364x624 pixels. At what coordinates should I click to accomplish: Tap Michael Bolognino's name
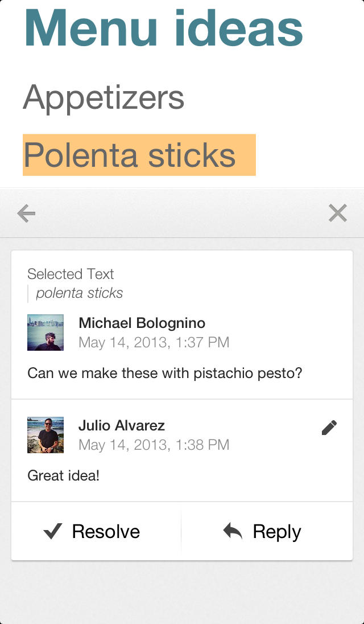click(x=142, y=323)
